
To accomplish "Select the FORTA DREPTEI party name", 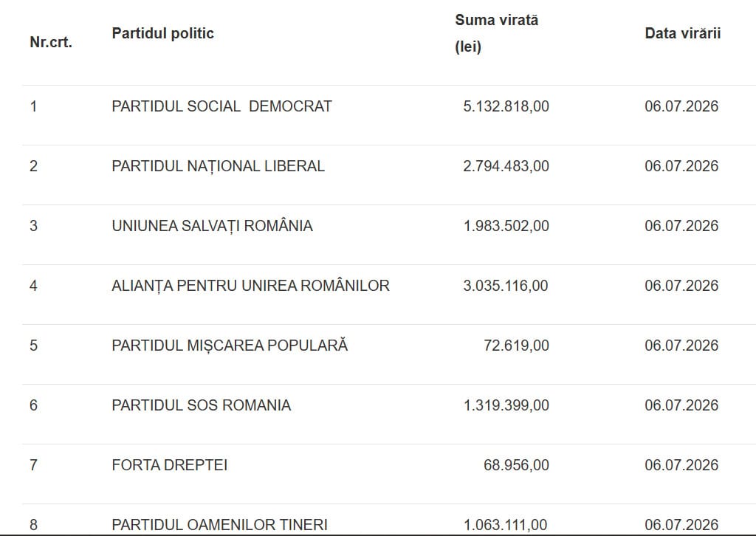I will [x=170, y=464].
